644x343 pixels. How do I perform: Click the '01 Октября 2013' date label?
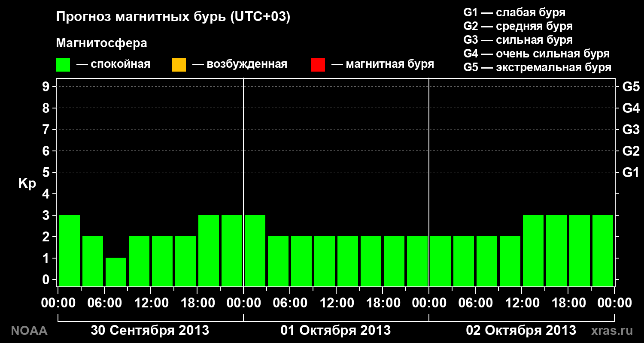tap(336, 331)
